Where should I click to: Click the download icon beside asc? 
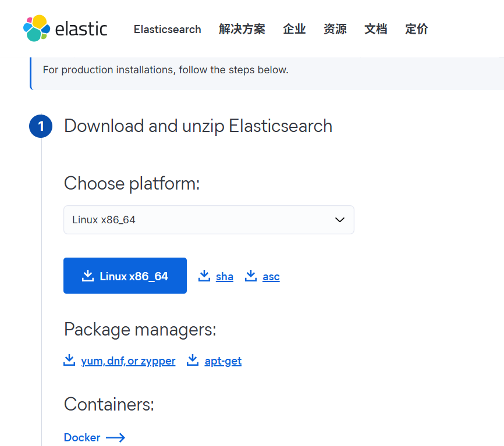point(251,276)
